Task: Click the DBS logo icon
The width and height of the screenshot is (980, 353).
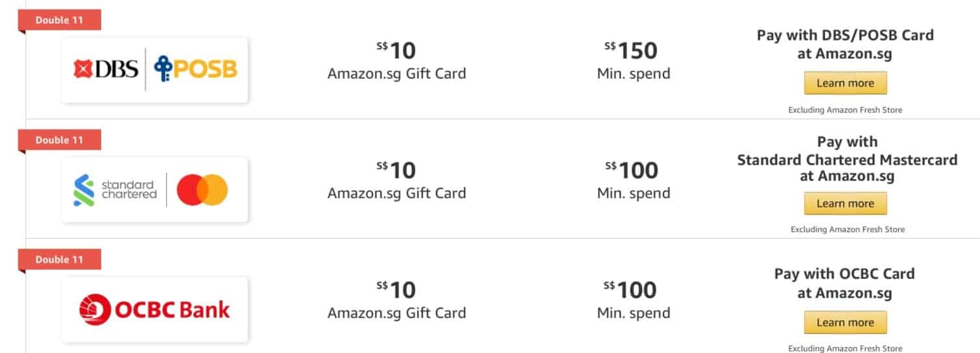Action: click(x=106, y=69)
